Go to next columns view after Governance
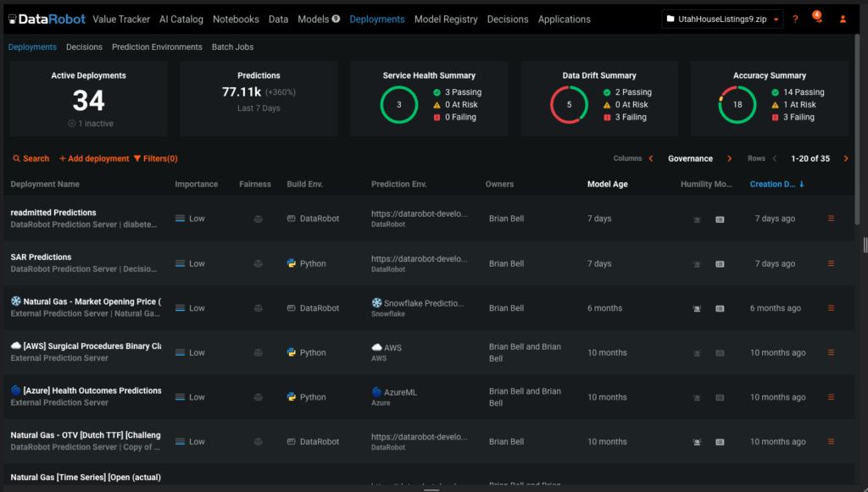 pos(730,158)
